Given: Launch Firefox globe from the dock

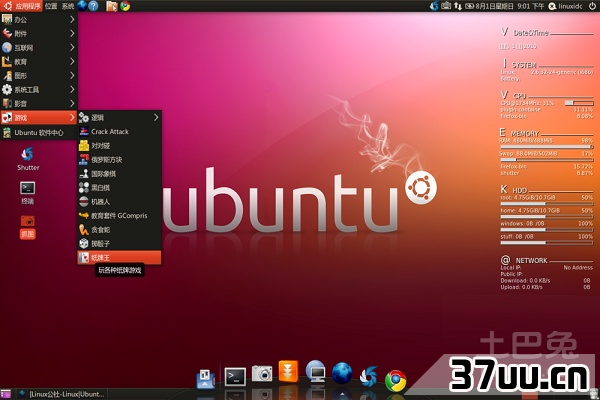Looking at the screenshot, I should pos(342,373).
